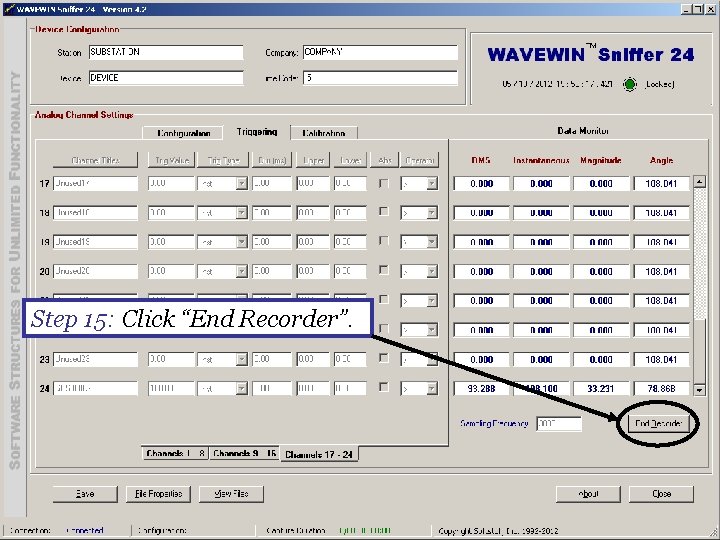Click the Unused23 channel title field

(x=96, y=359)
